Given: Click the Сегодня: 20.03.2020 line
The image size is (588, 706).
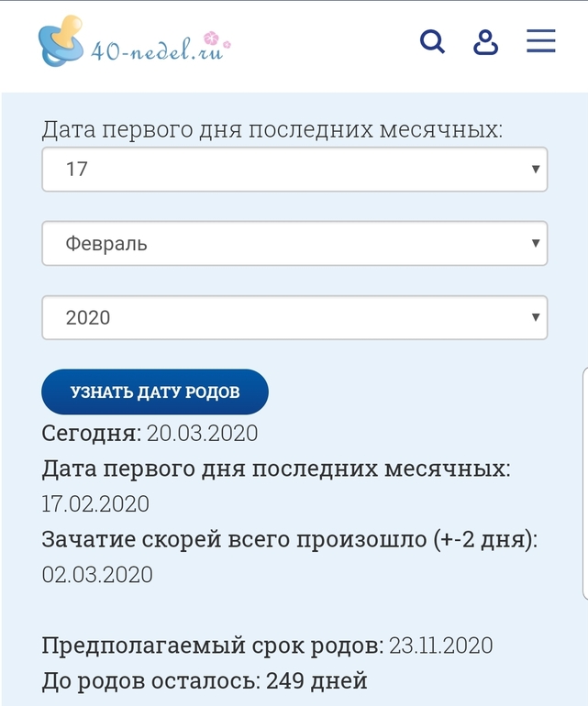Looking at the screenshot, I should coord(150,433).
